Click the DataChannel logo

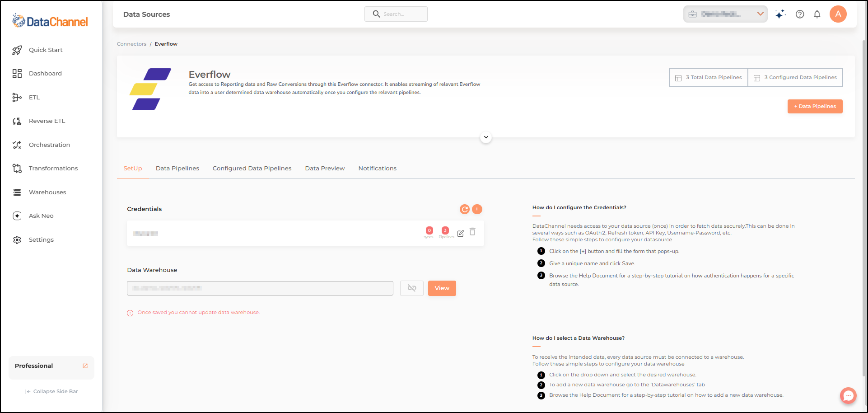50,21
